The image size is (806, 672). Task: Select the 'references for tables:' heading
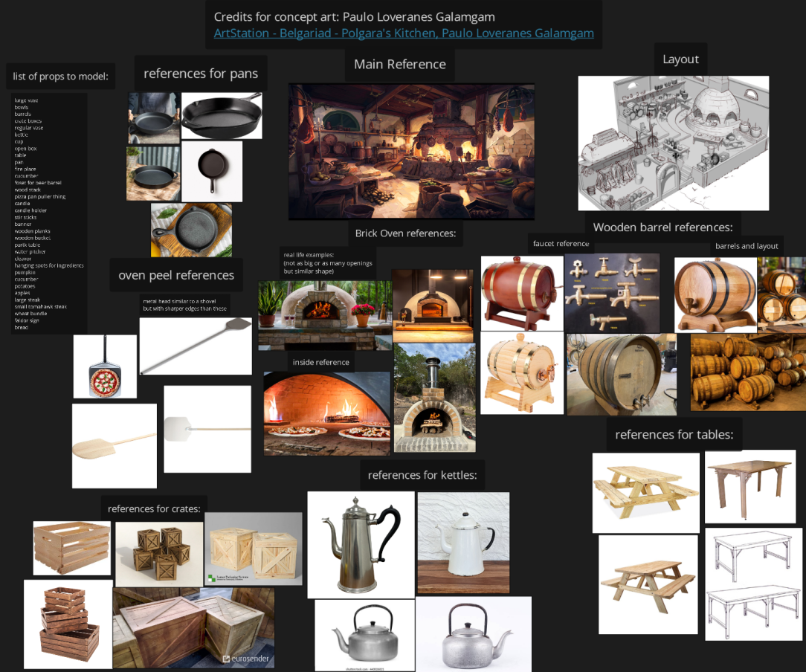tap(674, 435)
